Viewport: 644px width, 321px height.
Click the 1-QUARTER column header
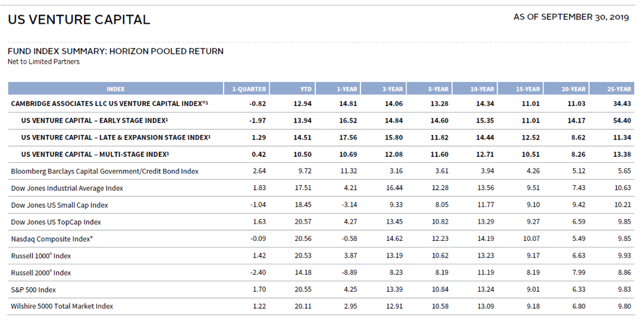pos(247,89)
